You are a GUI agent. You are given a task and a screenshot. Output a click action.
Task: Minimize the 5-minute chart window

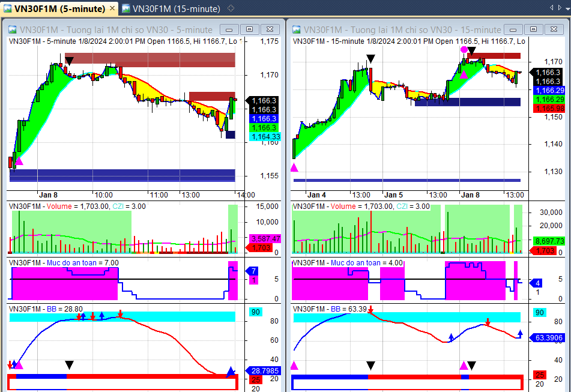tap(229, 29)
